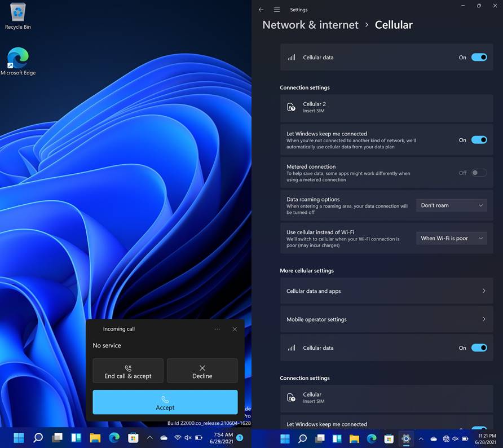Viewport: 503px width, 448px height.
Task: Show hidden icons chevron on right taskbar
Action: click(421, 439)
